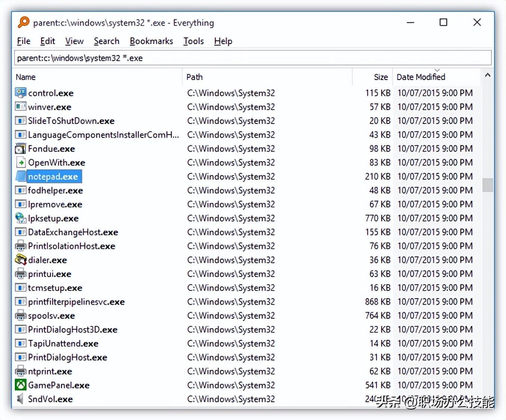
Task: Click the tcmsetup.exe file icon
Action: pyautogui.click(x=21, y=288)
